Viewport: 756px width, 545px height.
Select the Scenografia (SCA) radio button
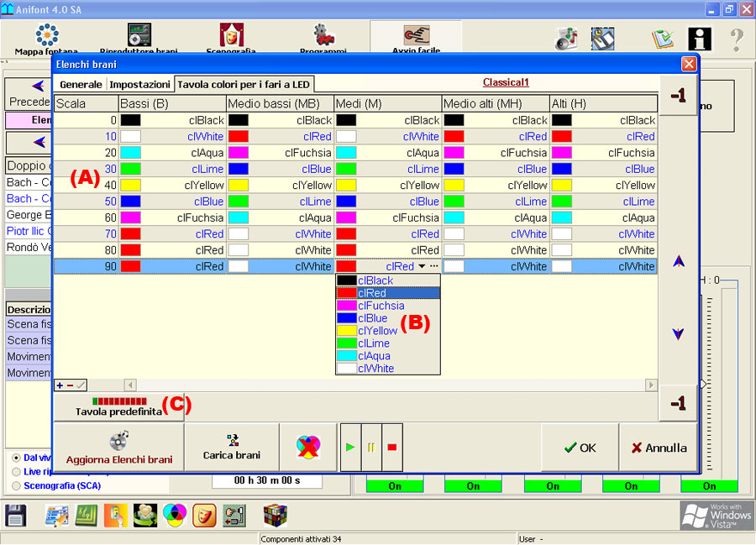[x=17, y=485]
